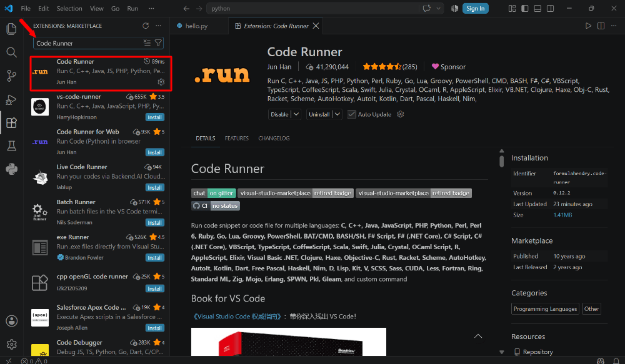625x364 pixels.
Task: Click the details pane scrollbar thumb
Action: 502,161
